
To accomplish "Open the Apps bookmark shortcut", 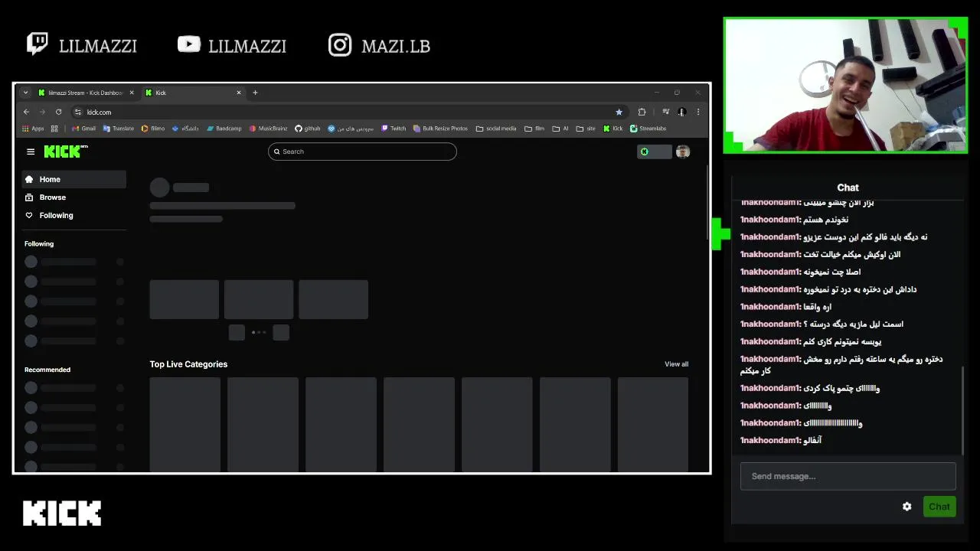I will (x=33, y=129).
